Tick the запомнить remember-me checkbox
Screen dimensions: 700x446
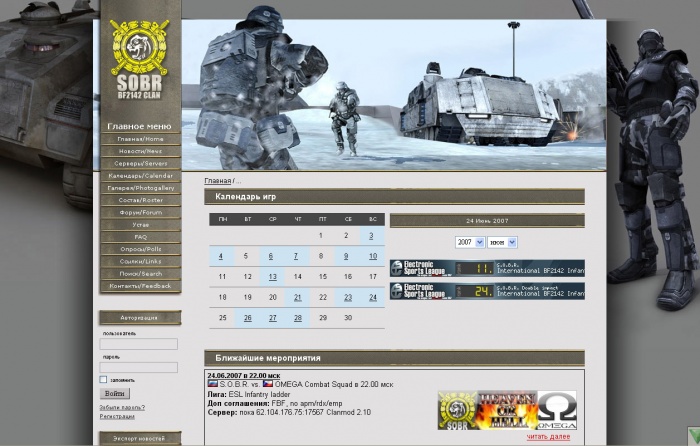[x=103, y=379]
